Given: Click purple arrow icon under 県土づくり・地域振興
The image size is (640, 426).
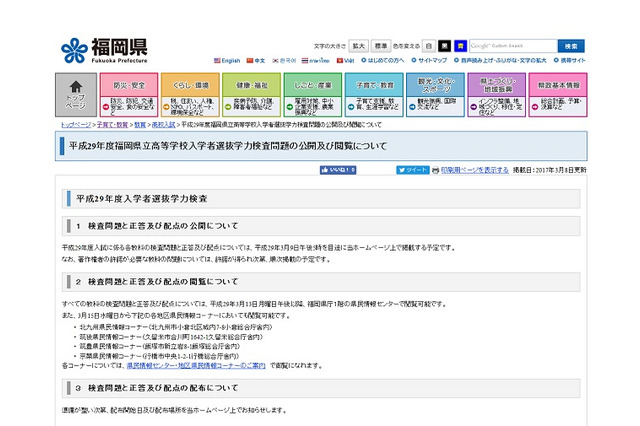Looking at the screenshot, I should (473, 107).
